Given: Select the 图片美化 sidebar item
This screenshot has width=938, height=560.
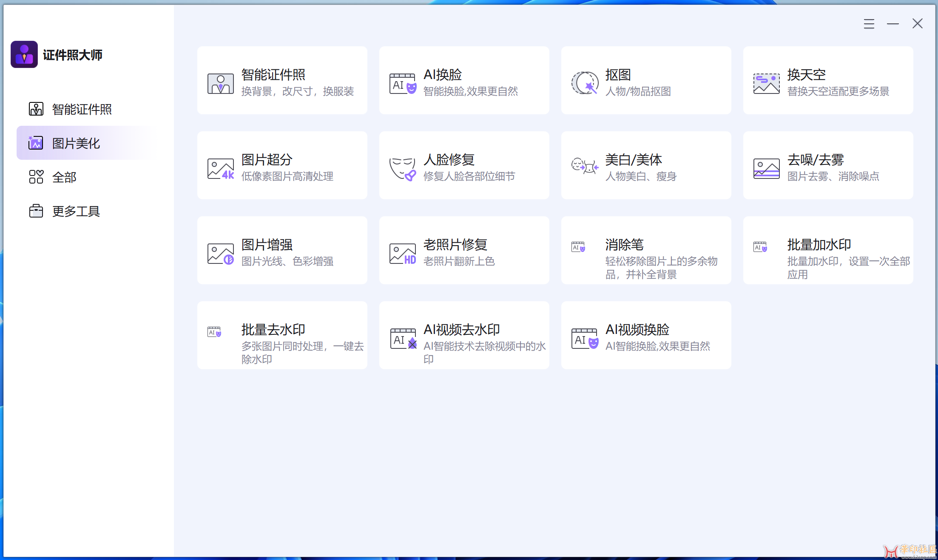Looking at the screenshot, I should (x=76, y=143).
